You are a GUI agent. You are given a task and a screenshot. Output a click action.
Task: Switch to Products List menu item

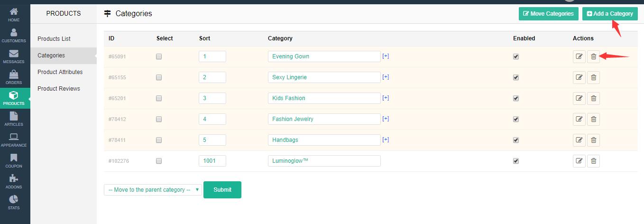pos(54,39)
